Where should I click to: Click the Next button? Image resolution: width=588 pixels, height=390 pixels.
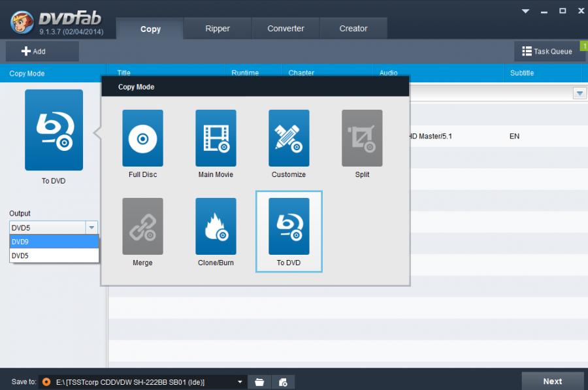coord(552,381)
